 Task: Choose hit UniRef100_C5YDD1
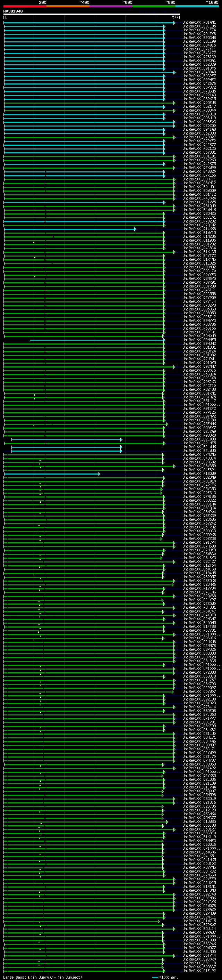[x=199, y=153]
